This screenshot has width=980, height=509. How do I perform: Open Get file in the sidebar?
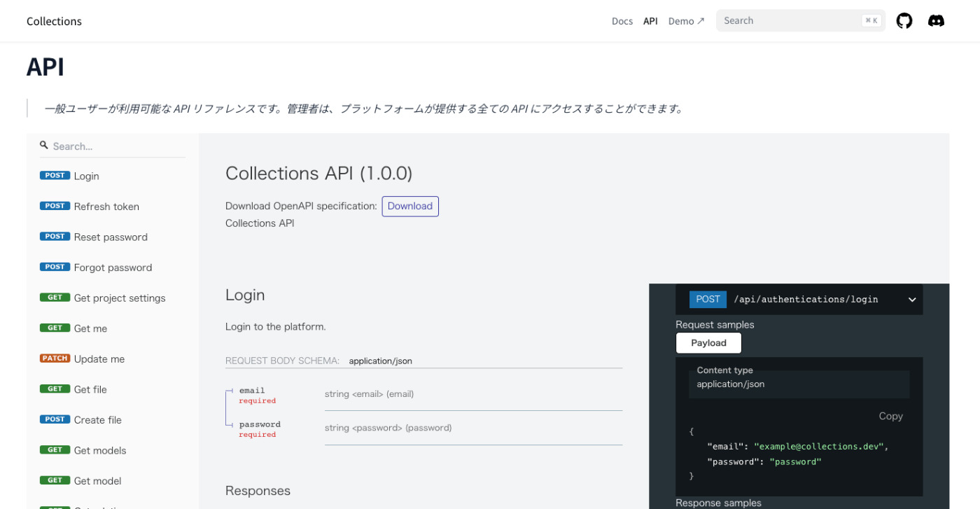pyautogui.click(x=90, y=389)
